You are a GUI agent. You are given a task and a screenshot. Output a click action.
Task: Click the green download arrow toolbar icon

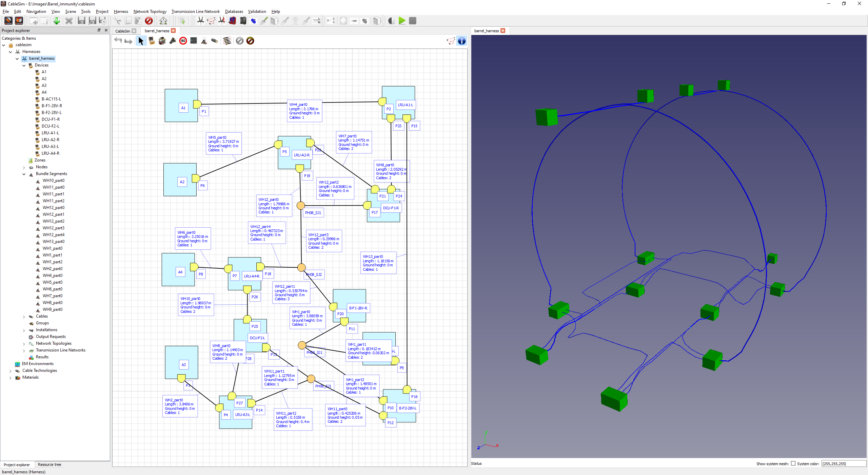click(57, 21)
